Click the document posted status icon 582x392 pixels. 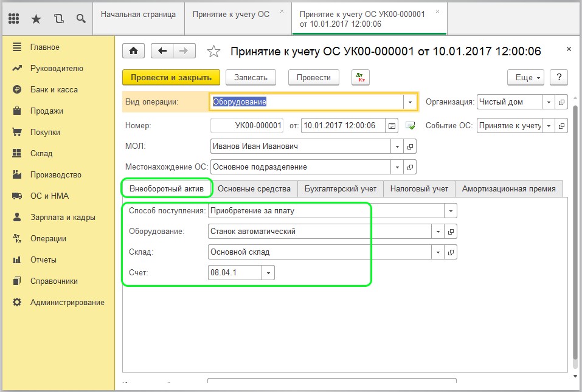(410, 126)
